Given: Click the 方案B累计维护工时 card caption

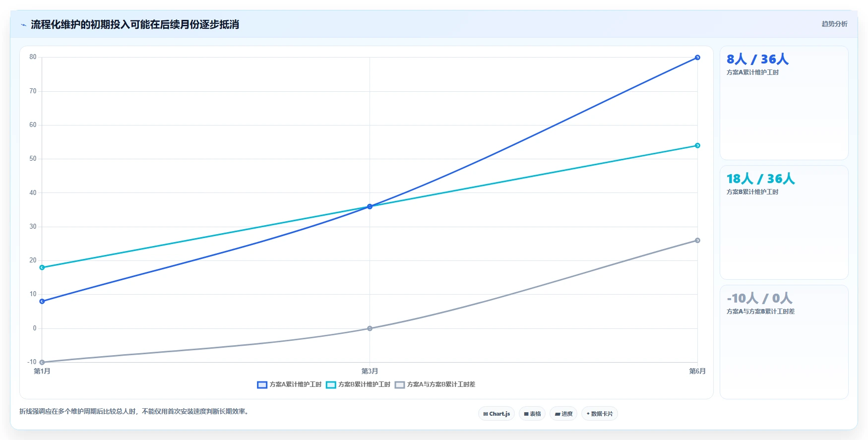Looking at the screenshot, I should tap(752, 192).
